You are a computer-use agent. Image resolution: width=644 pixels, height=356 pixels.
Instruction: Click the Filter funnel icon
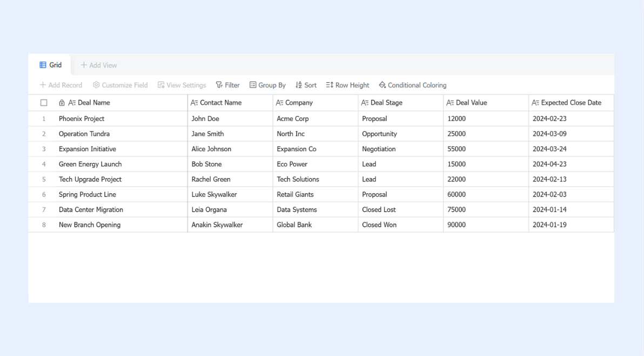[219, 85]
